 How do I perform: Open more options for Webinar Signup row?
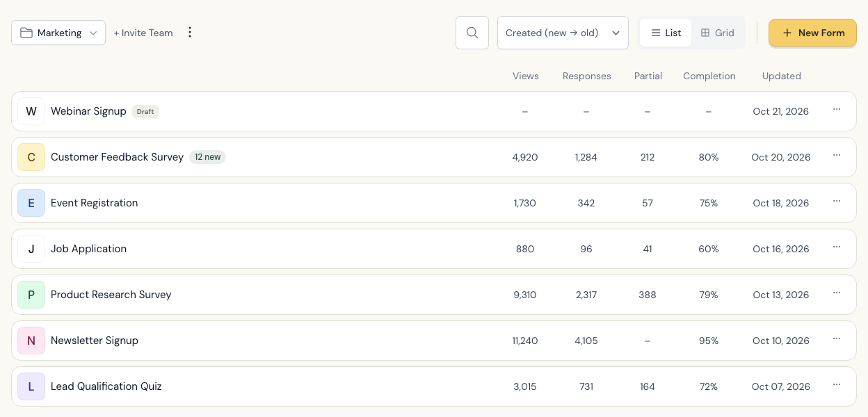click(837, 110)
